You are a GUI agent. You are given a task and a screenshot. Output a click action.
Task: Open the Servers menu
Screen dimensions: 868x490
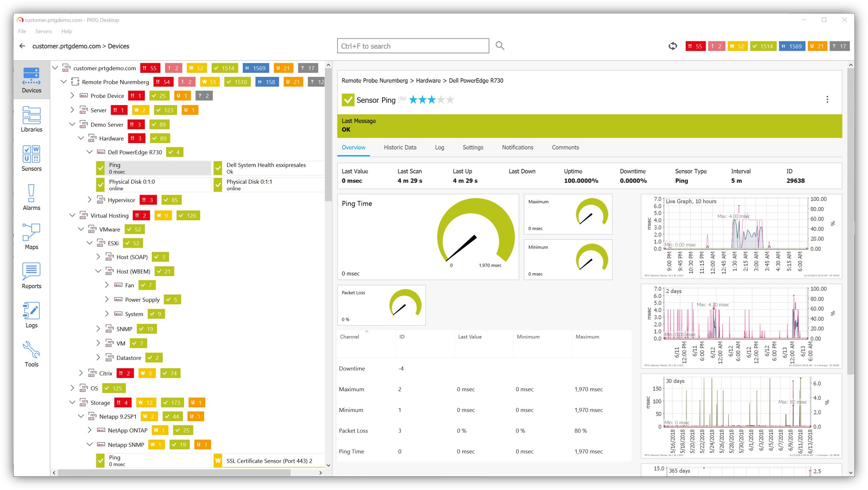click(x=43, y=31)
